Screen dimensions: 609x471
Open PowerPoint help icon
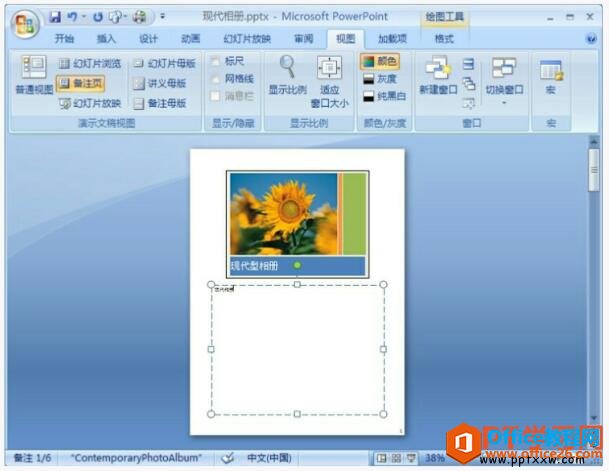tap(591, 38)
